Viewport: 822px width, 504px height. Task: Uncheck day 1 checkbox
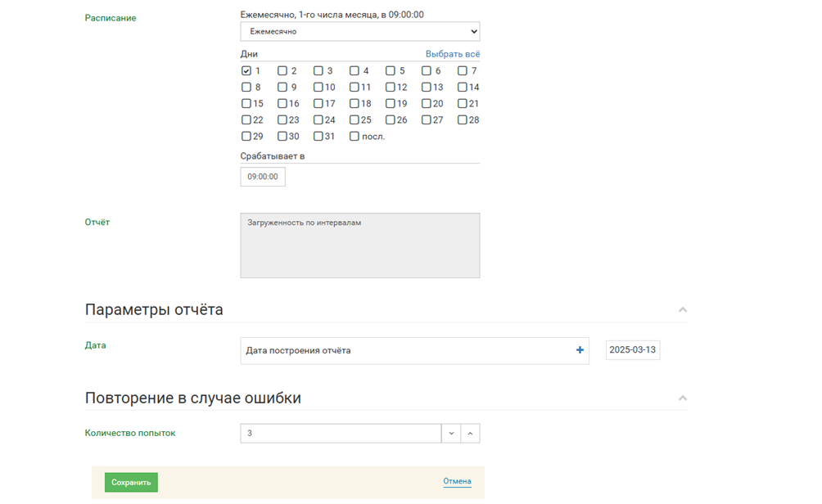pyautogui.click(x=246, y=71)
